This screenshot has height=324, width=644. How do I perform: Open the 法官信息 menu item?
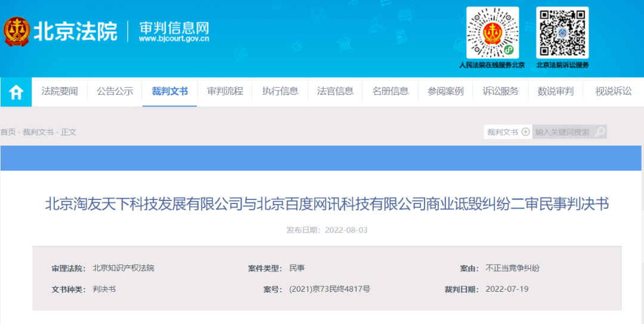tap(335, 91)
